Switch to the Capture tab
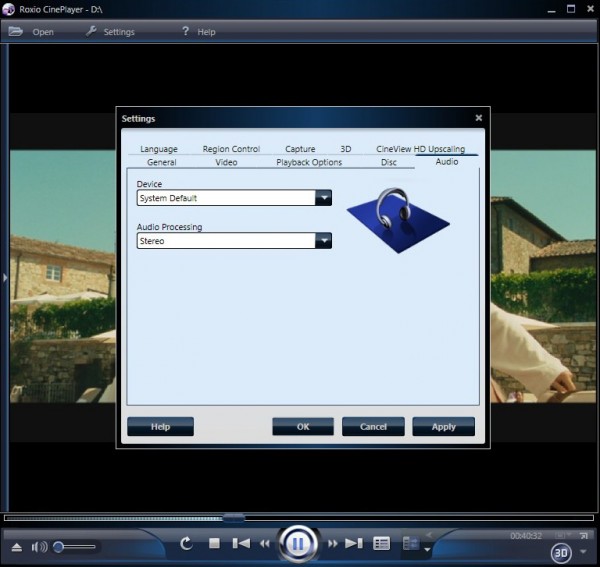The width and height of the screenshot is (600, 567). tap(300, 149)
